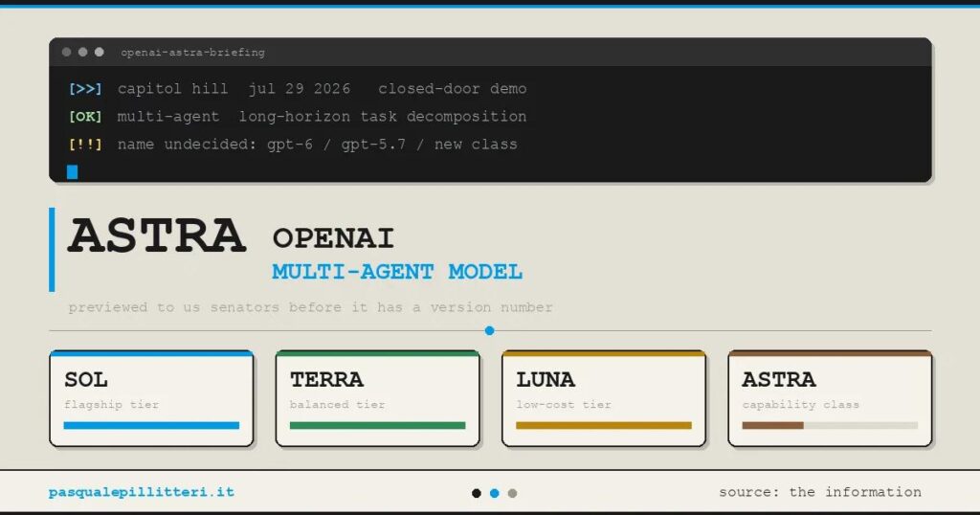This screenshot has height=515, width=980.
Task: Click the third light terminal window dot
Action: point(99,52)
